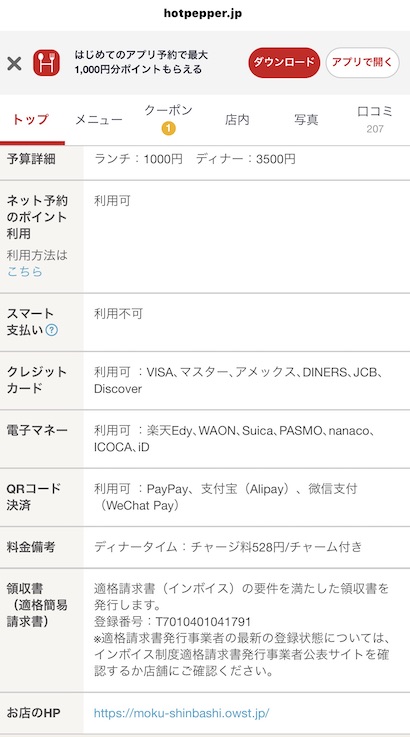The width and height of the screenshot is (410, 737).
Task: Open the こちら usage method link
Action: point(24,272)
